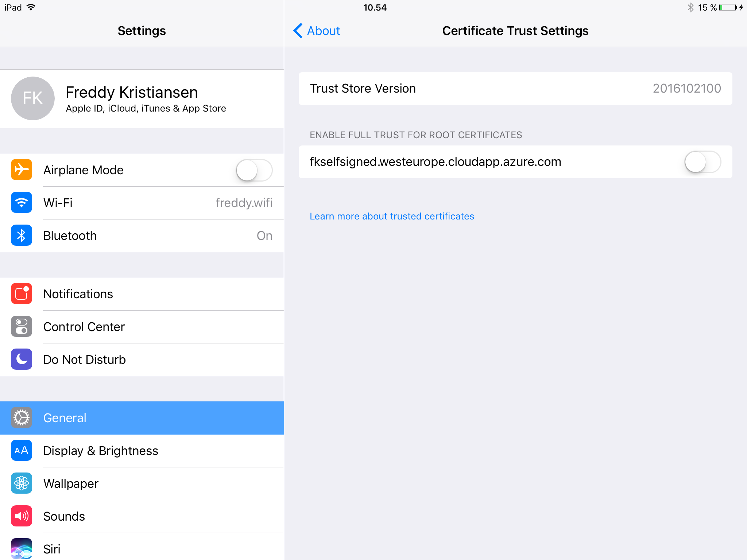Tap the Bluetooth settings icon
This screenshot has width=747, height=560.
click(22, 236)
